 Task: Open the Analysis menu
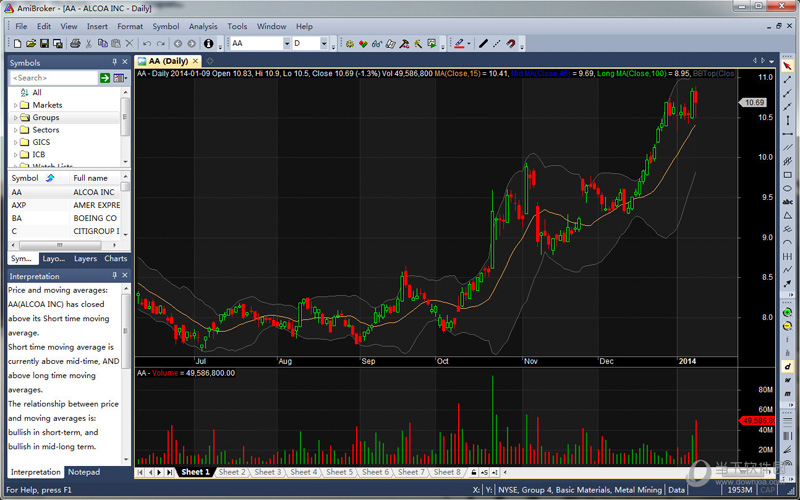(203, 27)
